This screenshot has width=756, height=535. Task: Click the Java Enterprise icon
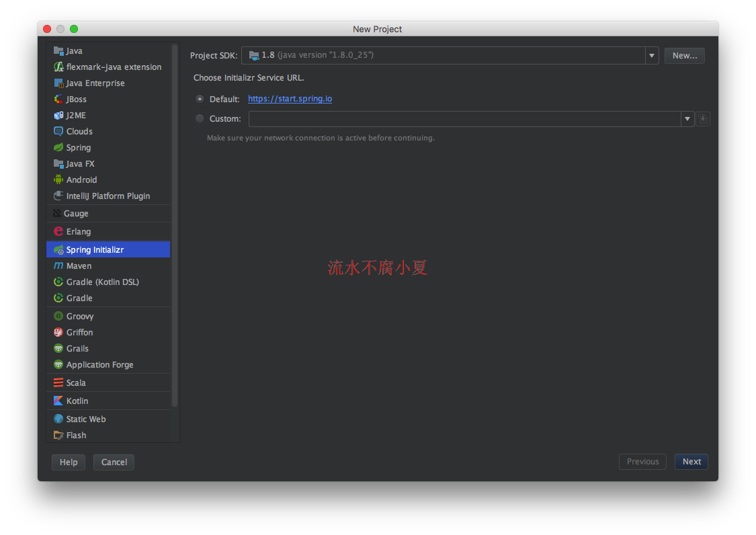point(58,83)
